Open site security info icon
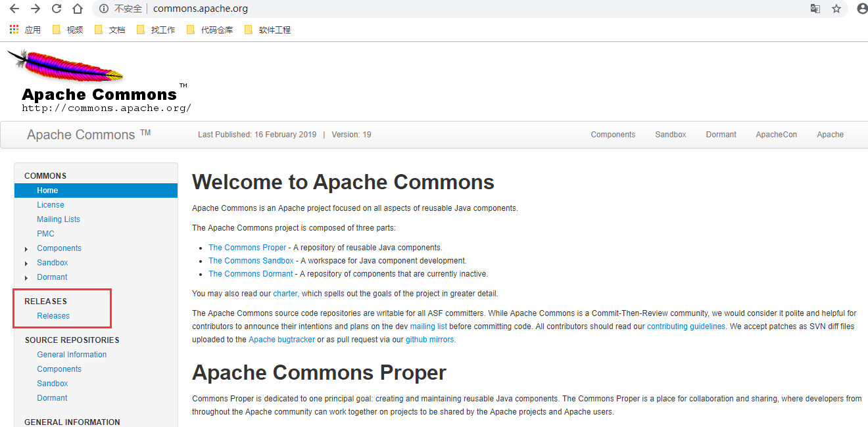Viewport: 868px width, 427px height. click(104, 9)
